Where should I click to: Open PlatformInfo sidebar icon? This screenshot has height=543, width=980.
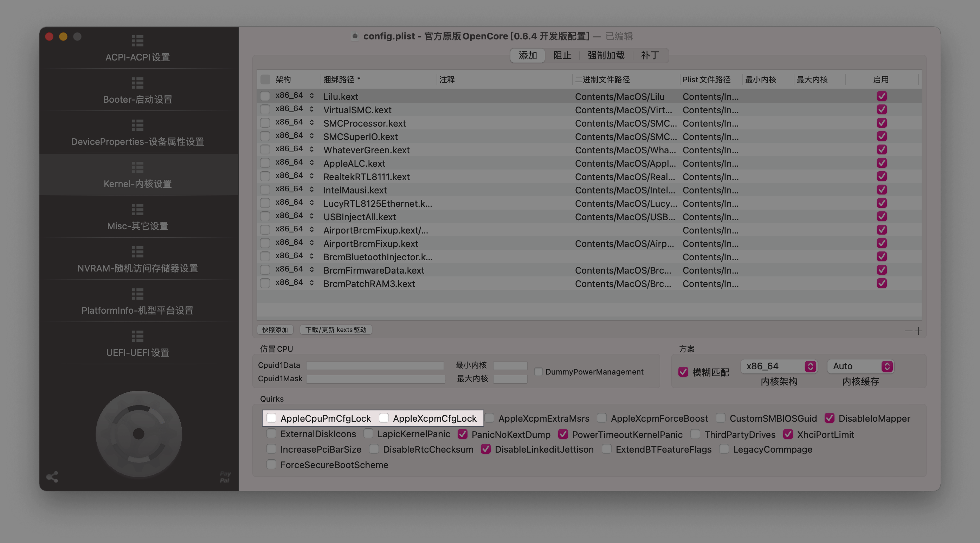click(137, 294)
